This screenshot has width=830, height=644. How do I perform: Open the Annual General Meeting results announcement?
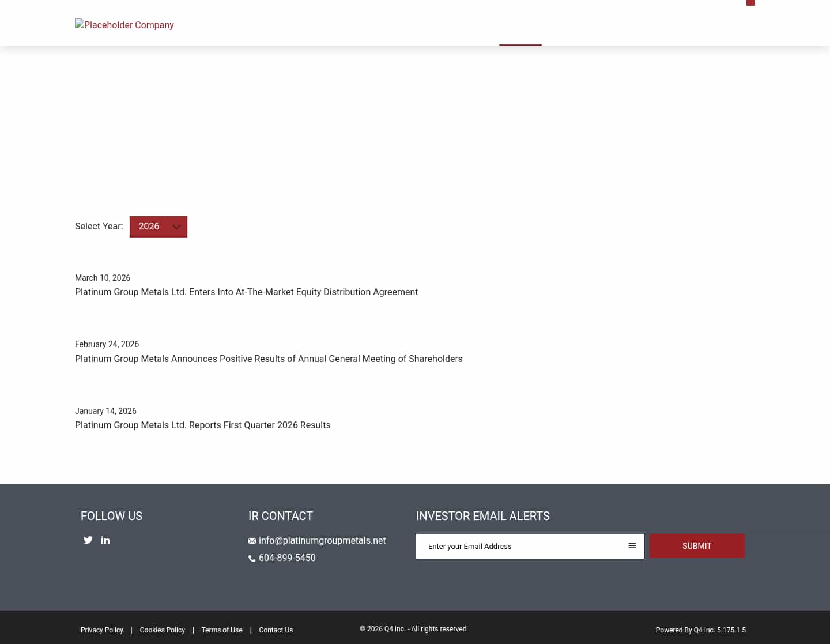(269, 359)
